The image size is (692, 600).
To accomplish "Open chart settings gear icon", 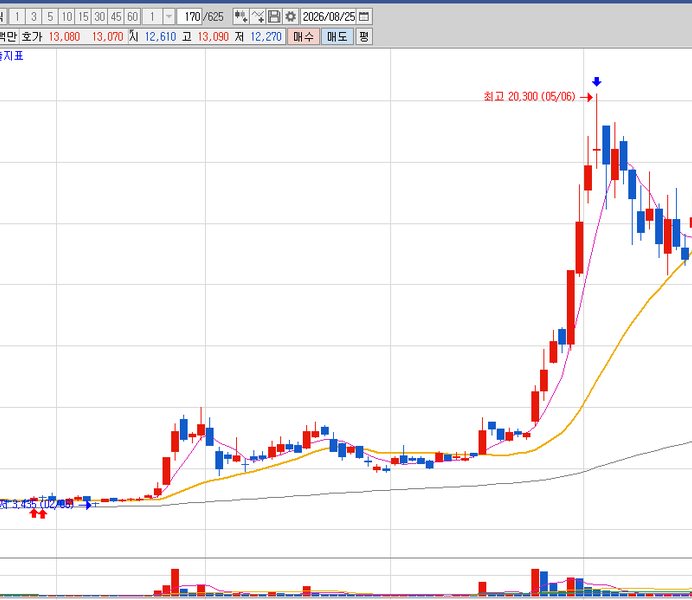I will pos(290,17).
